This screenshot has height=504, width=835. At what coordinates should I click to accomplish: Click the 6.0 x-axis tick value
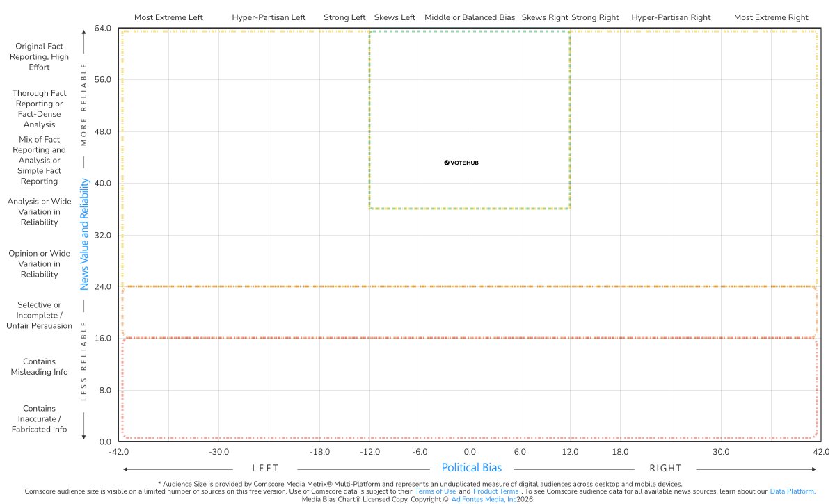520,452
